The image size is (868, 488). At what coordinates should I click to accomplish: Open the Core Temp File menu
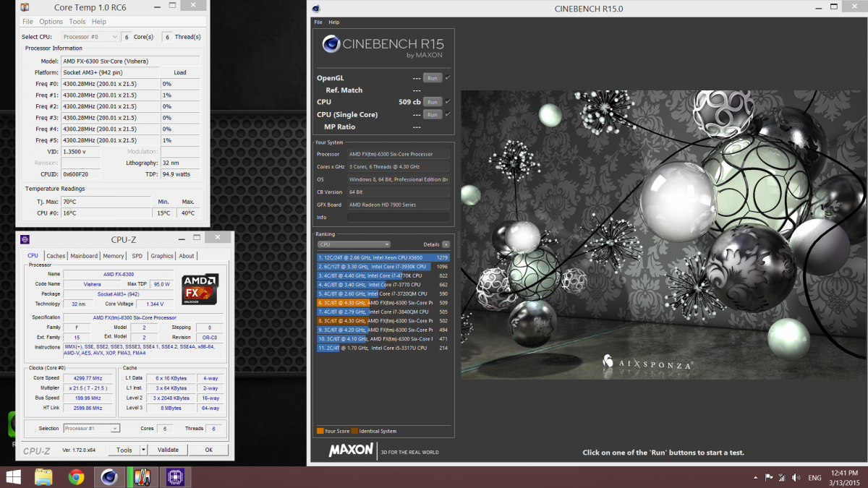click(27, 22)
